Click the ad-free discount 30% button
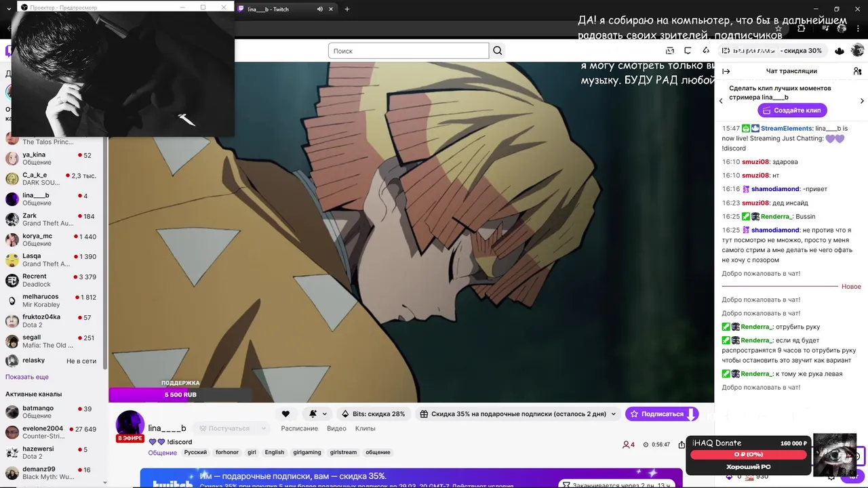Screen dimensions: 868x488 click(x=772, y=51)
